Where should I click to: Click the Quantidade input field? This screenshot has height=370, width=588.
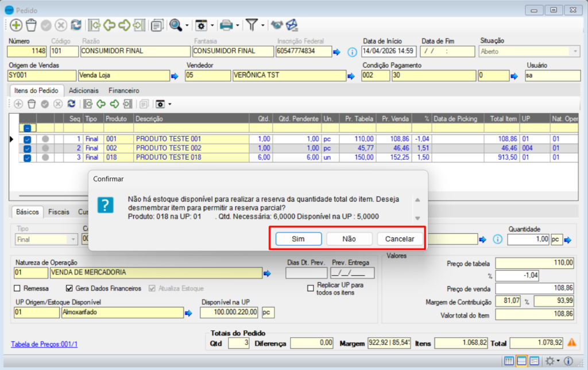tap(528, 239)
